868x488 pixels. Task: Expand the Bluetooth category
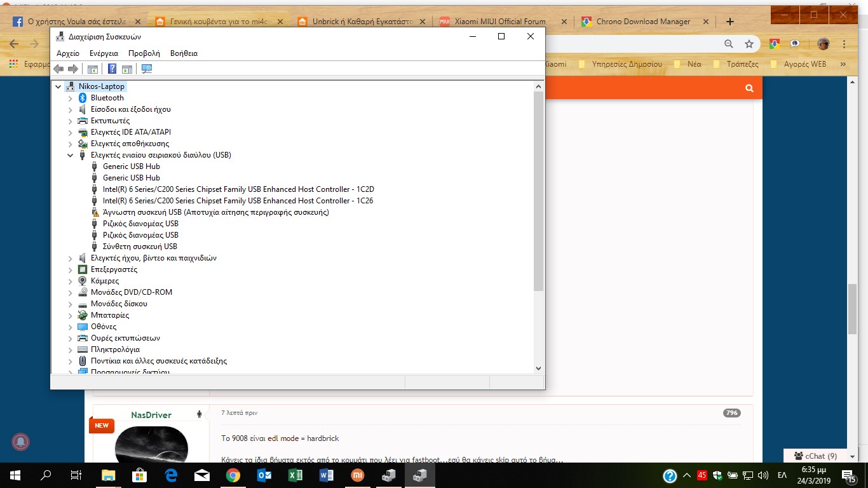click(71, 98)
